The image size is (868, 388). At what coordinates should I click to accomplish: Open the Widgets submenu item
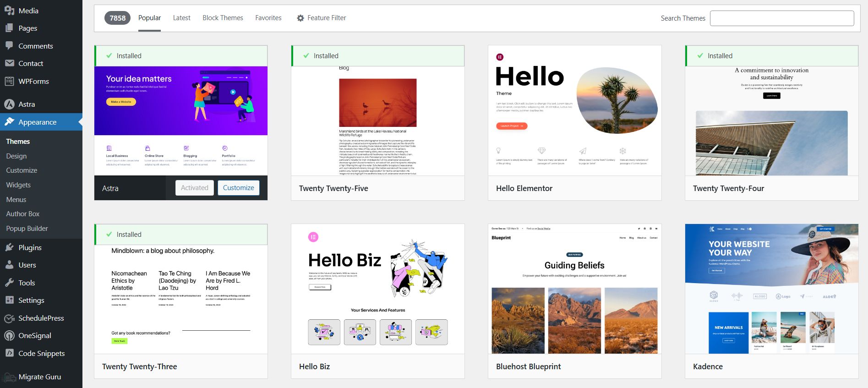[18, 185]
